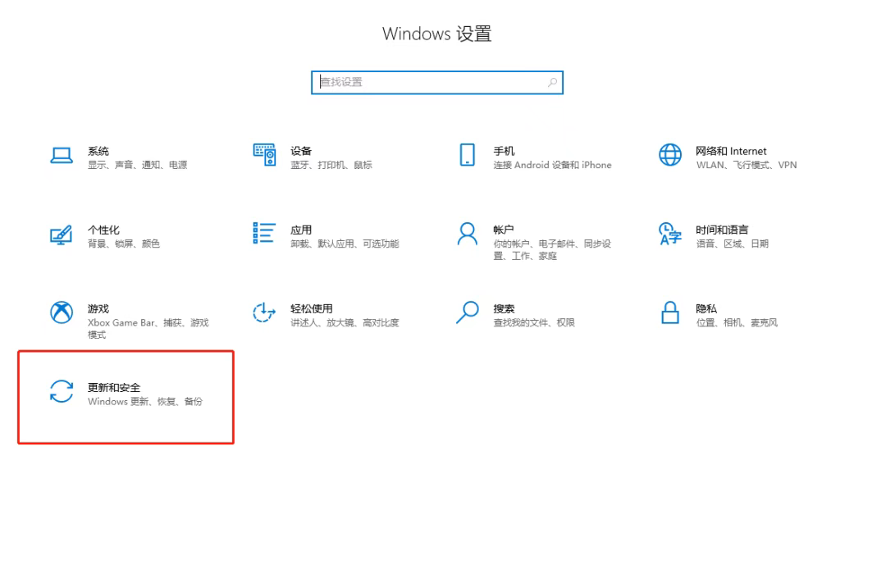Click the 搜索 magnifier category icon

(468, 312)
